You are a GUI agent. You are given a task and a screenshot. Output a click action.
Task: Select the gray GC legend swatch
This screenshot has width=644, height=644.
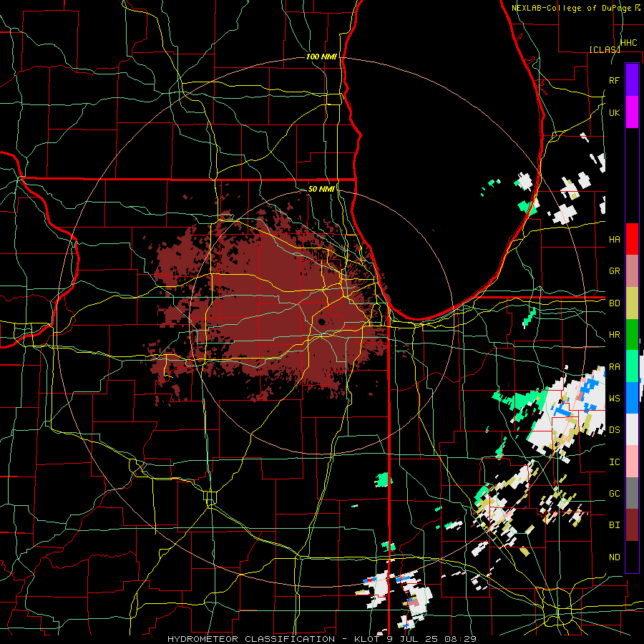coord(632,493)
